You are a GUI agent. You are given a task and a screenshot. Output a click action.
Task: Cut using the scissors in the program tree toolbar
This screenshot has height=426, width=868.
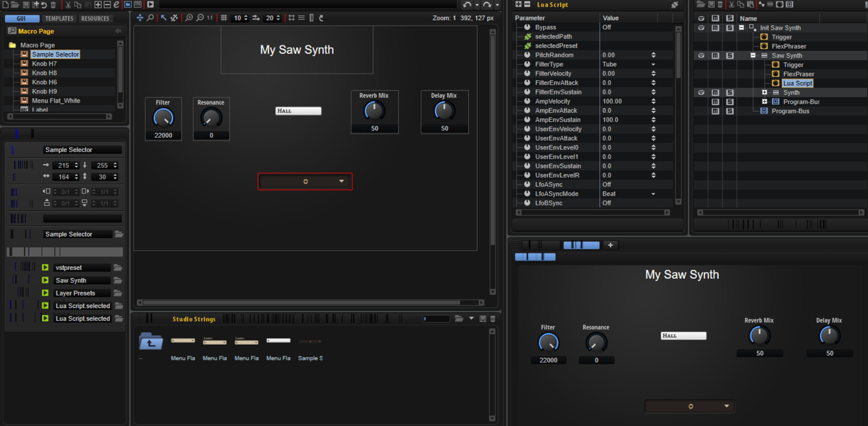click(x=732, y=5)
